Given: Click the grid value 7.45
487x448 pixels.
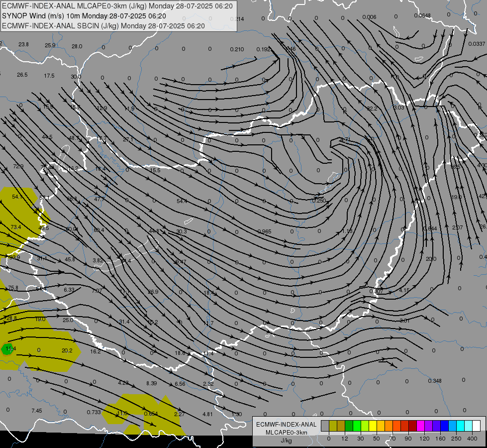Looking at the screenshot, I should point(37,411).
